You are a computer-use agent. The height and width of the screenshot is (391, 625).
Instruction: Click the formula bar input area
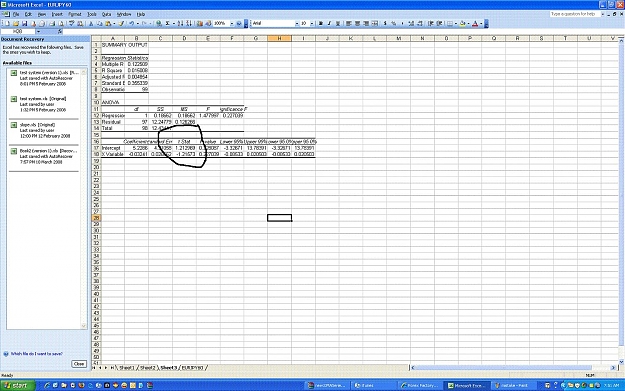click(343, 31)
